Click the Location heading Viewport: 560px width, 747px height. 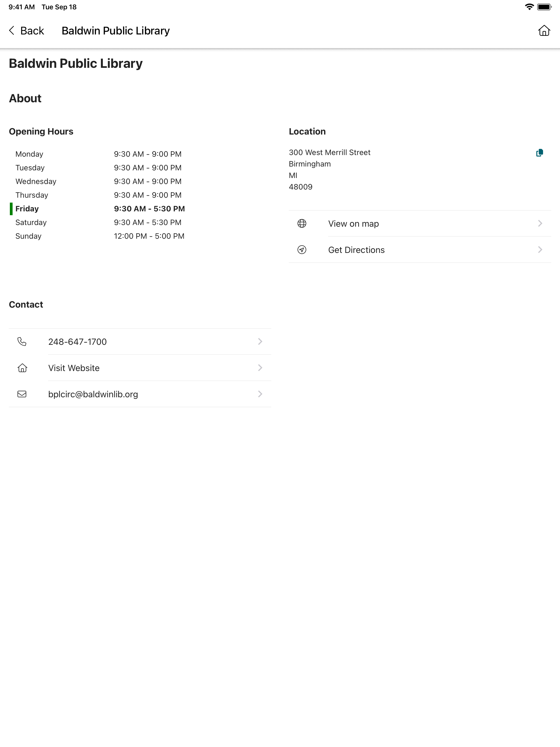coord(307,131)
